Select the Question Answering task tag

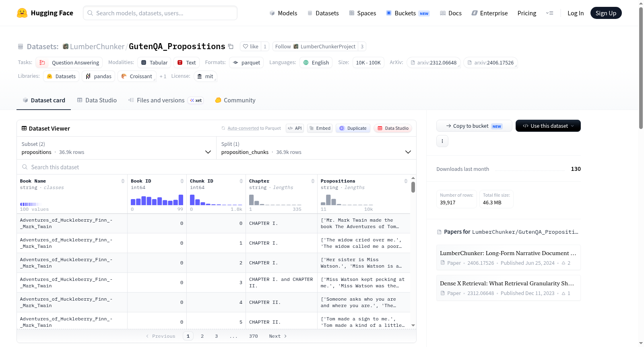click(x=69, y=62)
